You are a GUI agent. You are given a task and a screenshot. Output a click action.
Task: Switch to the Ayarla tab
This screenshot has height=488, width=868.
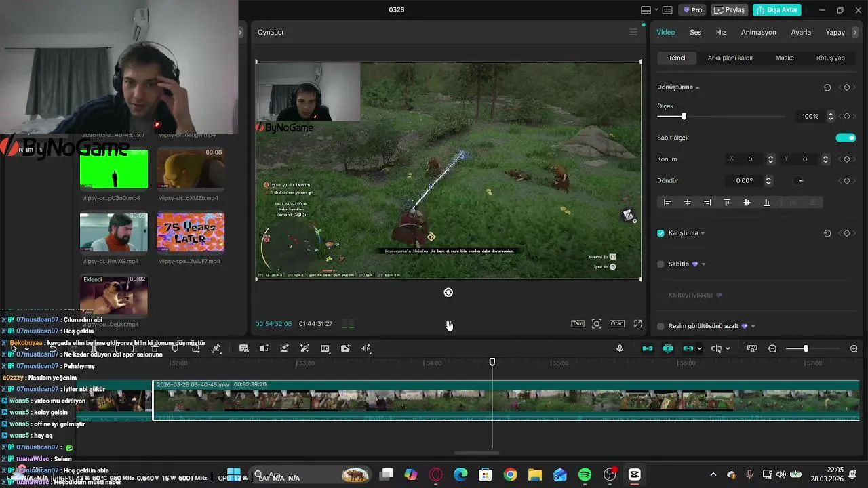point(801,32)
